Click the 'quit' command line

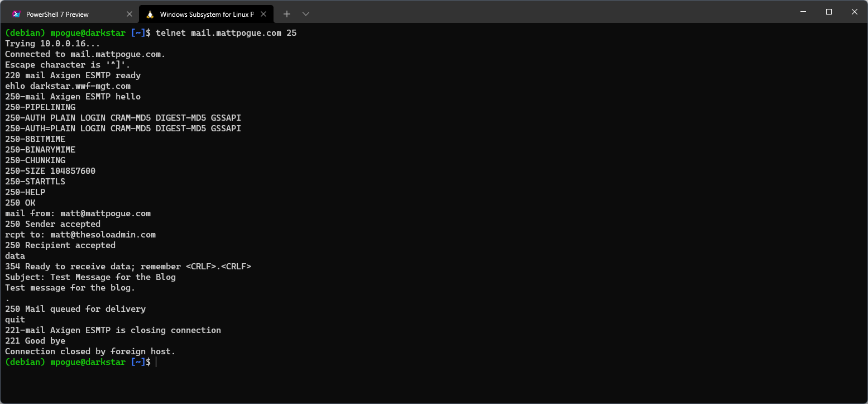pyautogui.click(x=15, y=320)
